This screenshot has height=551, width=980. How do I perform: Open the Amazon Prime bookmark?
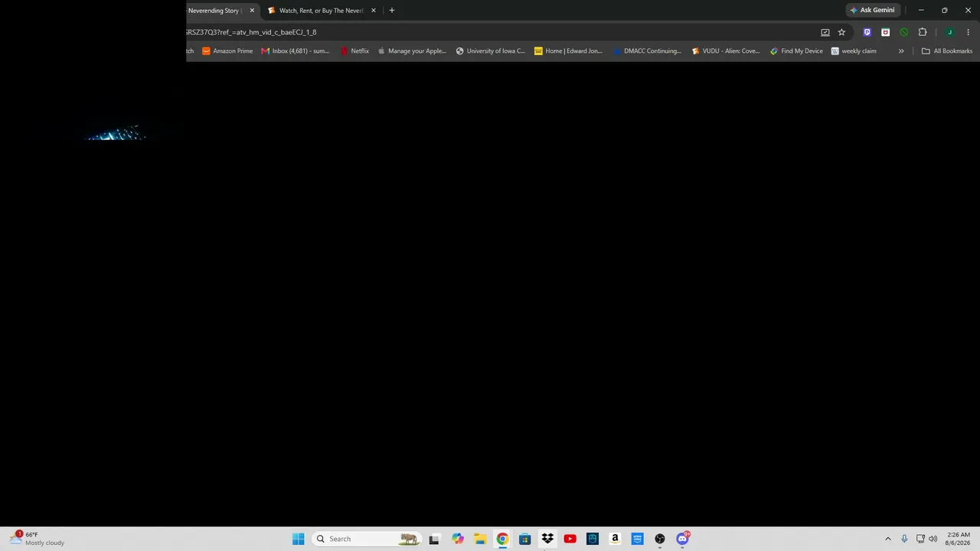[x=227, y=51]
